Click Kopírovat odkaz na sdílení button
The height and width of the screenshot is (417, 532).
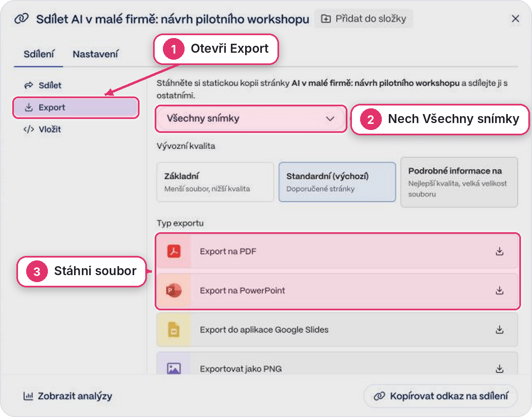click(x=441, y=396)
